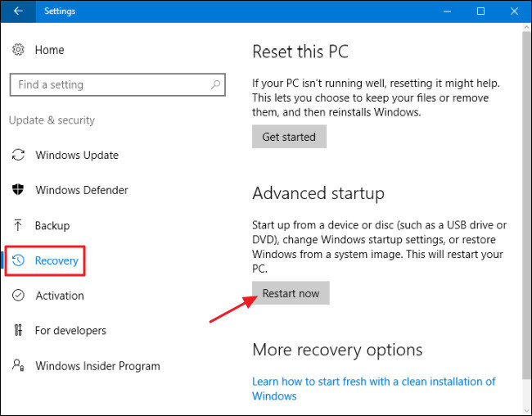
Task: Click the Windows Insider Program person icon
Action: coord(18,365)
